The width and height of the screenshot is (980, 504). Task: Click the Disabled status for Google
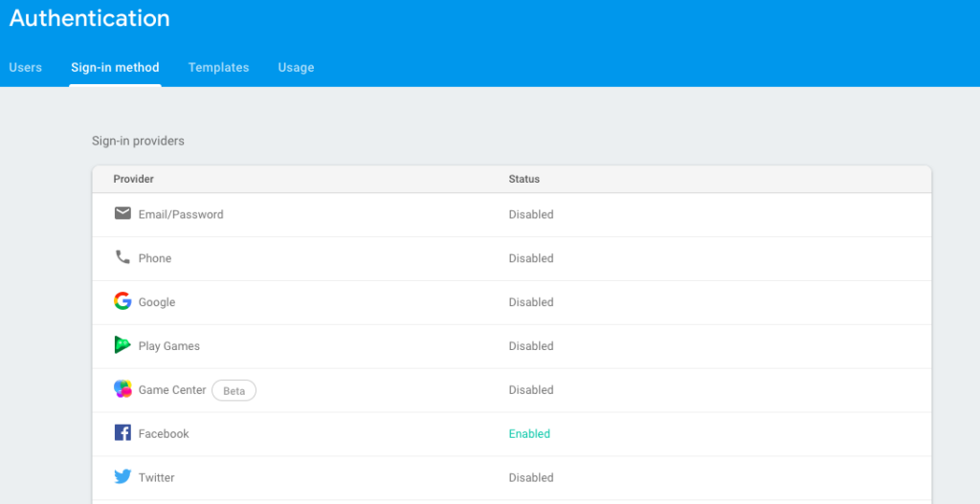[x=531, y=302]
